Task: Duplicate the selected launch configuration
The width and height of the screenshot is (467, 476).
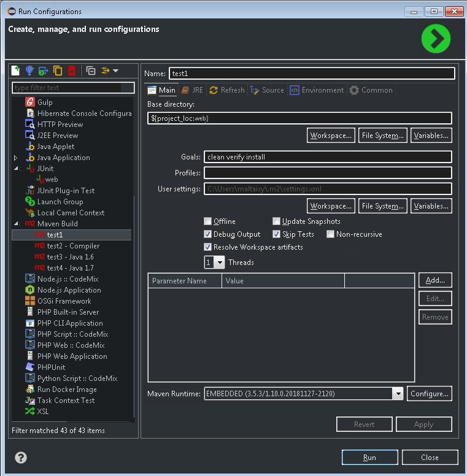Action: point(58,71)
